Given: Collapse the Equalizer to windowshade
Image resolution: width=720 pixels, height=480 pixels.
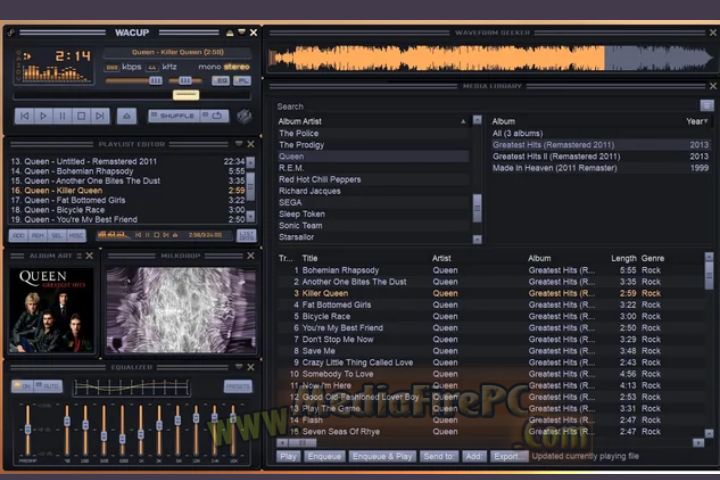Looking at the screenshot, I should 239,367.
